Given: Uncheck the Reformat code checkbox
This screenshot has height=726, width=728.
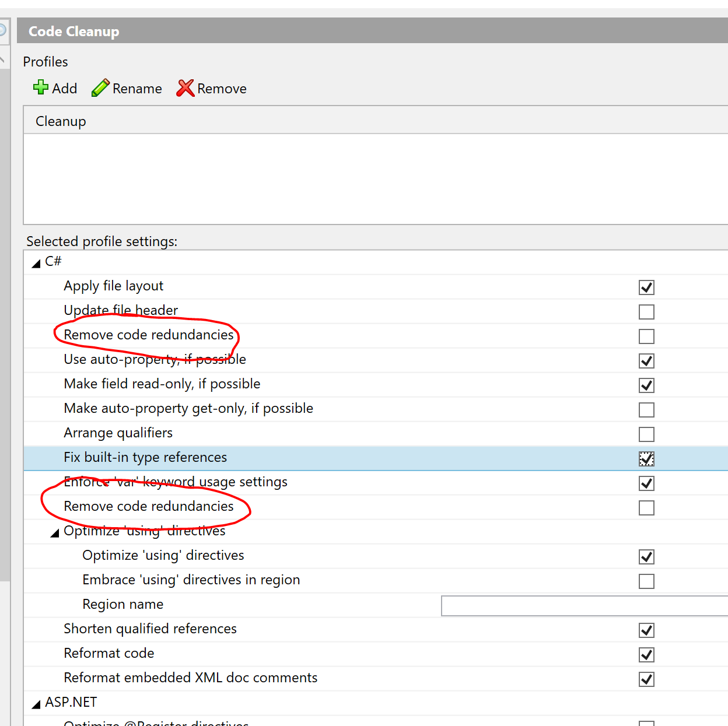Looking at the screenshot, I should click(x=646, y=655).
